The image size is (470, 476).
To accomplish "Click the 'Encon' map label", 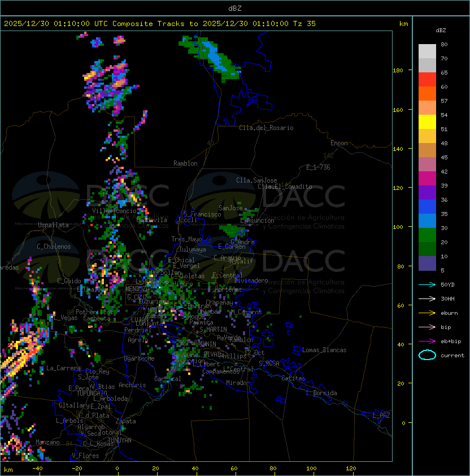I will pos(339,143).
